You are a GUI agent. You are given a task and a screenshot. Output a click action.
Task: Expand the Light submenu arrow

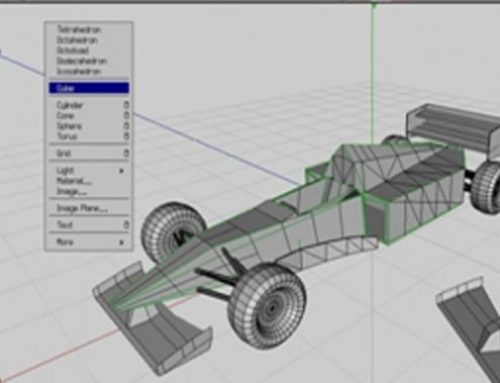[x=121, y=171]
